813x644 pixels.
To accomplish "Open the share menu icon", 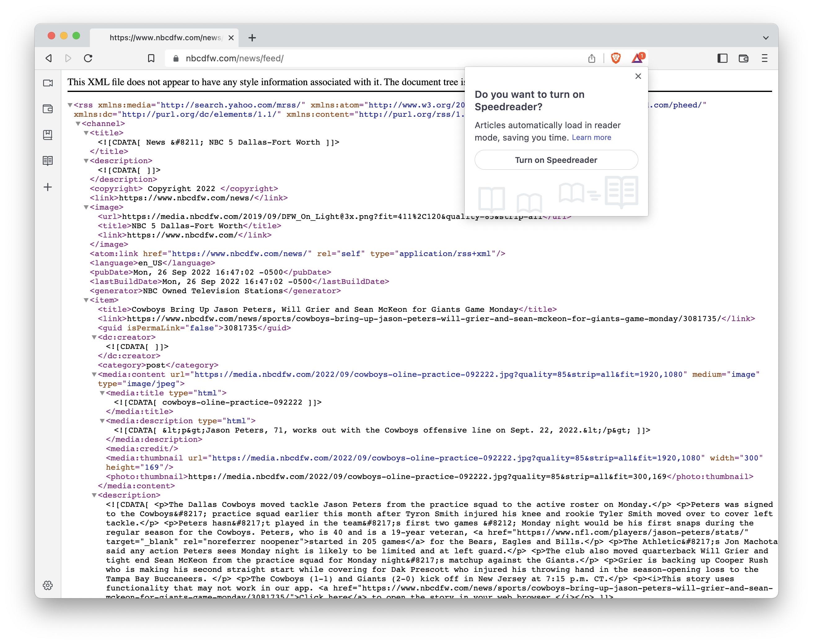I will 592,59.
